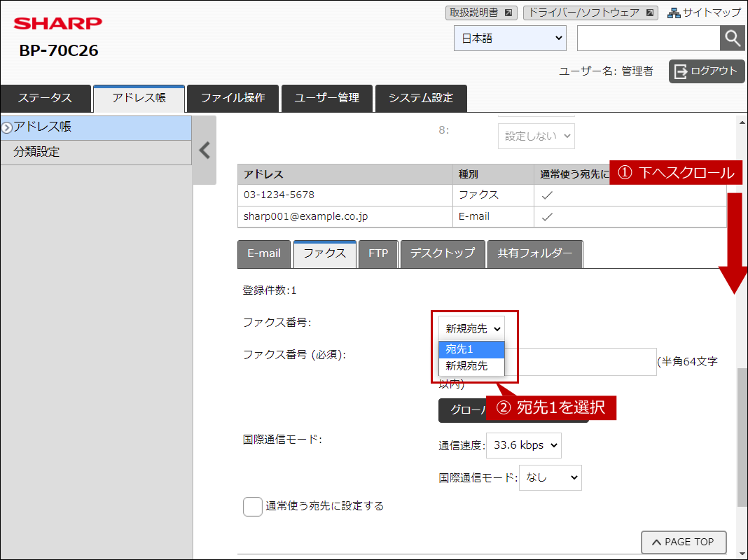This screenshot has width=748, height=560.
Task: Switch to the ファイル操作 tab
Action: [x=233, y=98]
